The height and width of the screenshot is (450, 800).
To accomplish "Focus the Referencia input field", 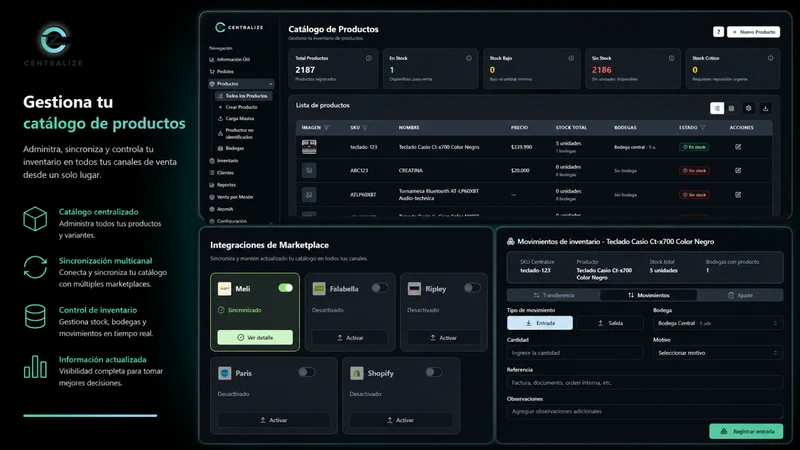I will coord(644,382).
